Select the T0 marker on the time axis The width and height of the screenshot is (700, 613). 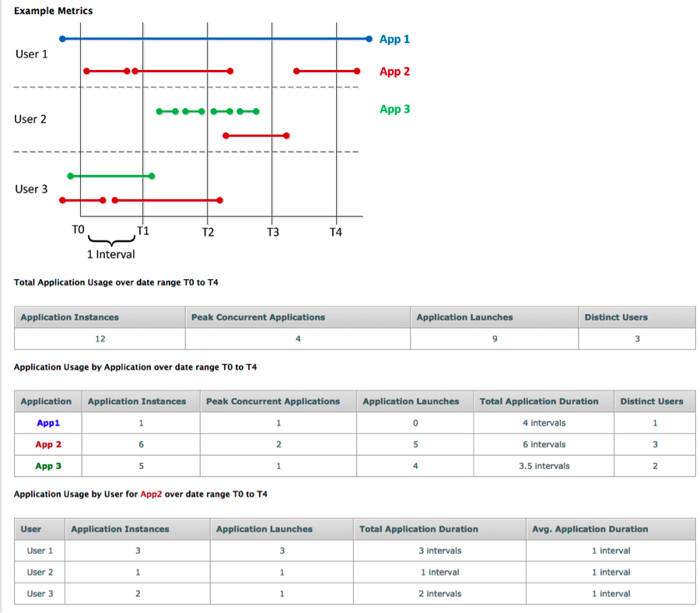[77, 231]
